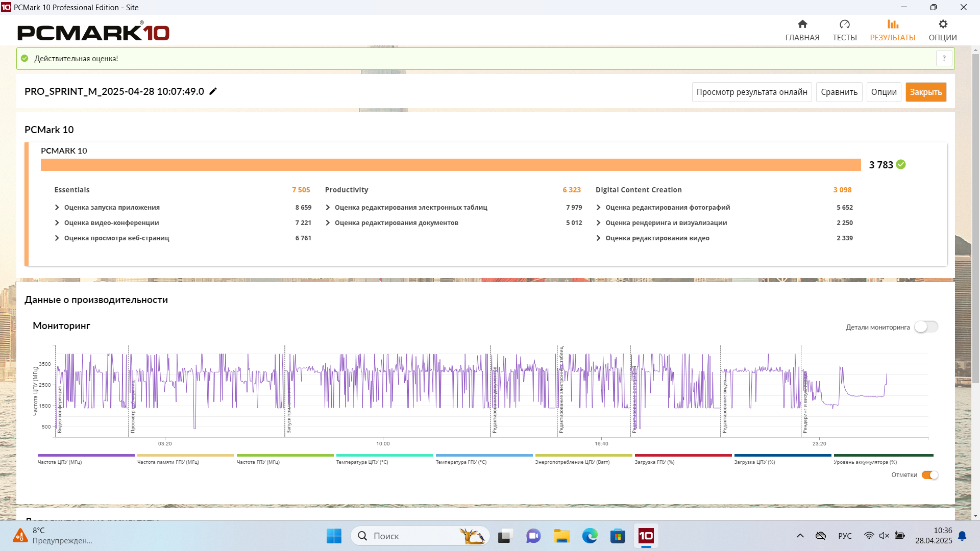Go to ТЕСТЫ gauge icon

pos(845,24)
